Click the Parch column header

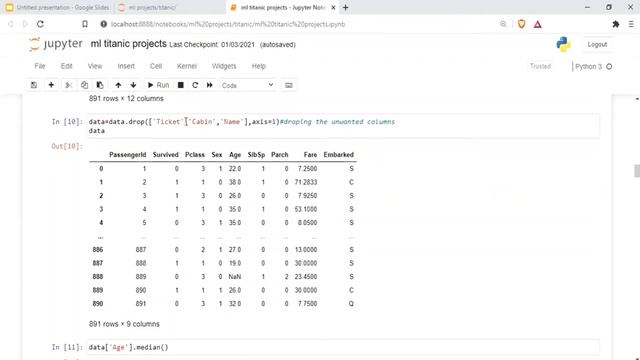280,155
